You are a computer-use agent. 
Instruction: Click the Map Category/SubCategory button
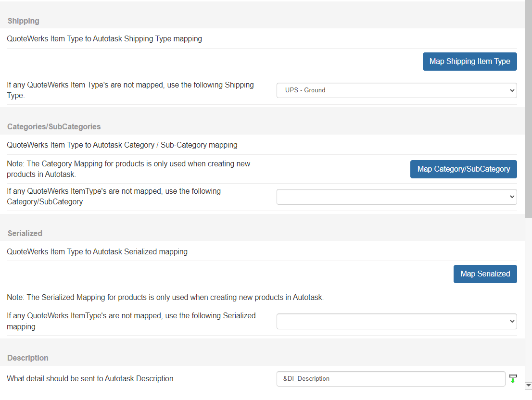pyautogui.click(x=464, y=169)
